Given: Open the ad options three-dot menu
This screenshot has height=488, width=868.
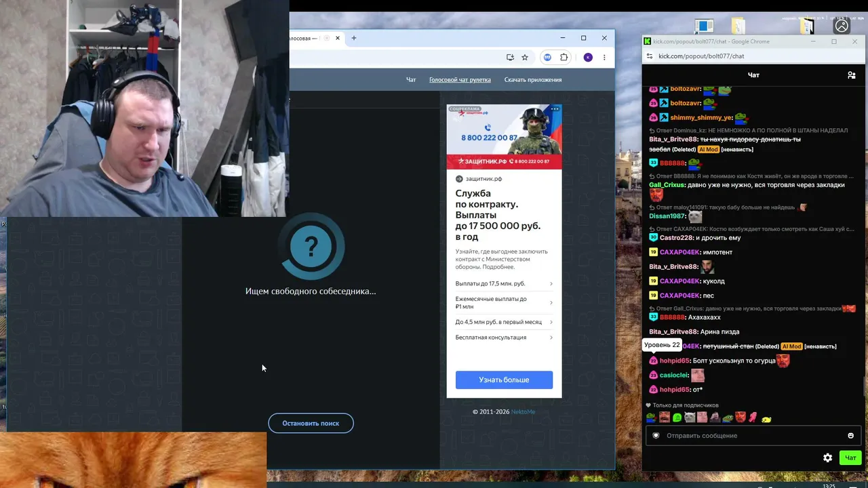Looking at the screenshot, I should 555,109.
